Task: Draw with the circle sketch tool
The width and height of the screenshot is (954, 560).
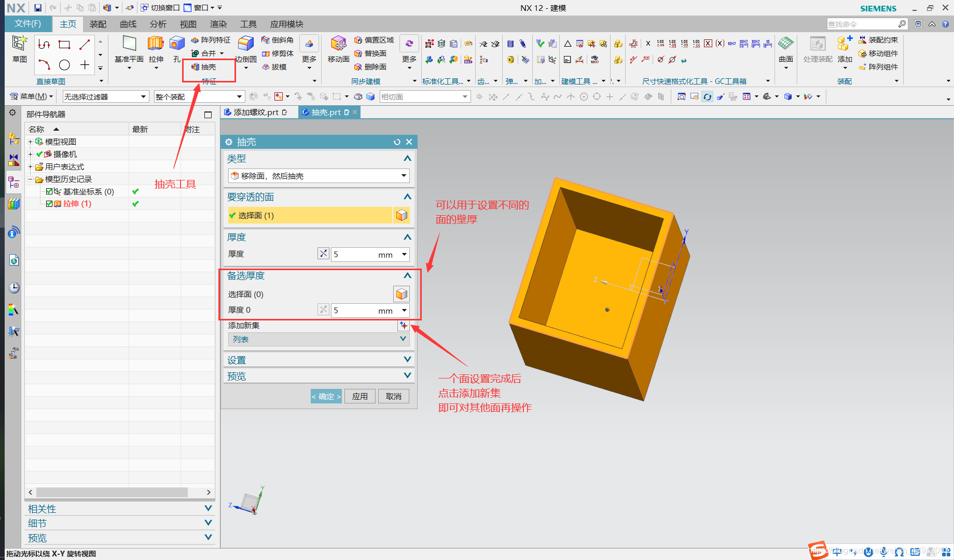Action: coord(64,65)
